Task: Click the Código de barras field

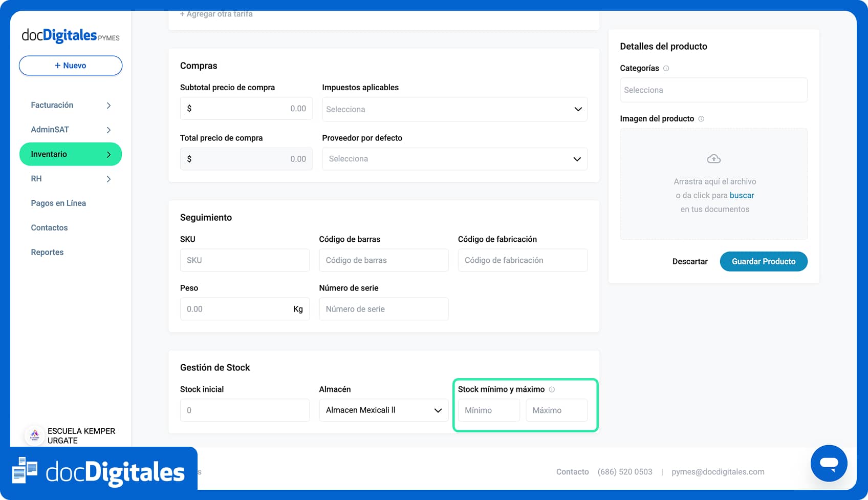Action: tap(384, 260)
